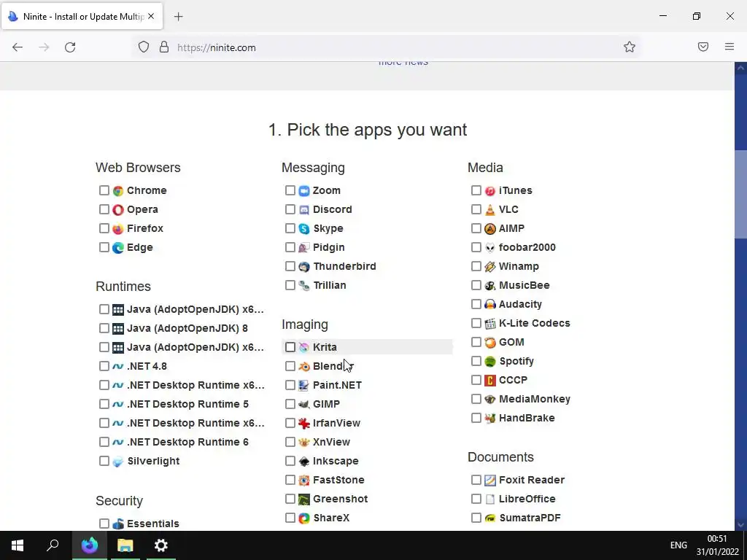Check the MusicBee checkbox
747x560 pixels.
(476, 285)
